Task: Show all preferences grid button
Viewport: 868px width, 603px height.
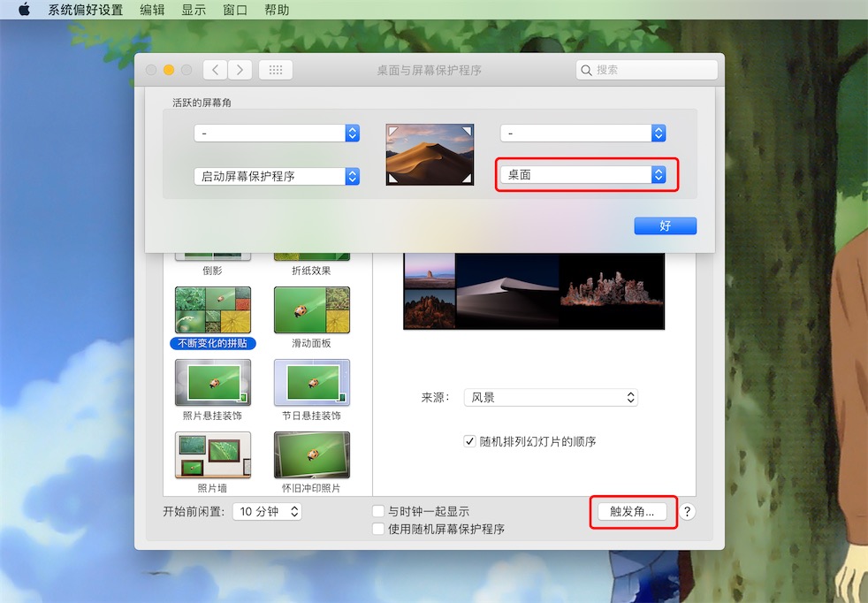Action: coord(276,70)
